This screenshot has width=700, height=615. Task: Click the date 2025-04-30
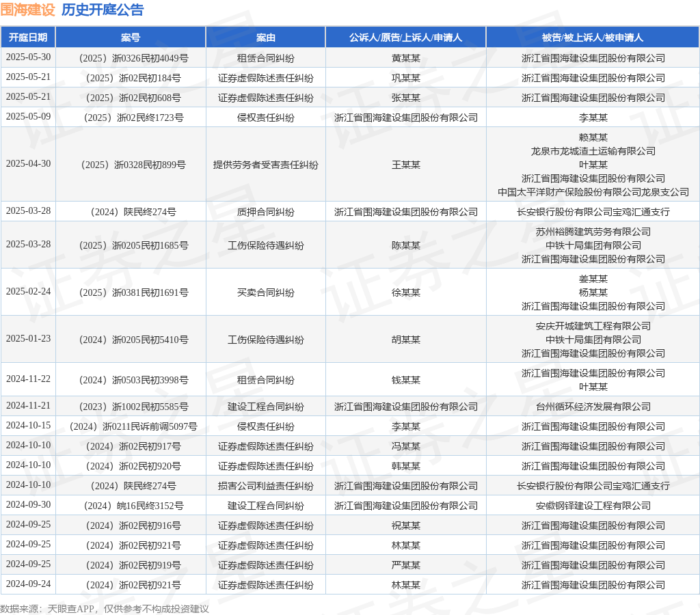tap(28, 164)
